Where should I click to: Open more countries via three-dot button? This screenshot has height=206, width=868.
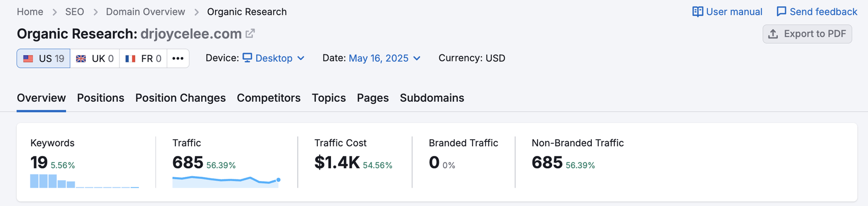178,58
